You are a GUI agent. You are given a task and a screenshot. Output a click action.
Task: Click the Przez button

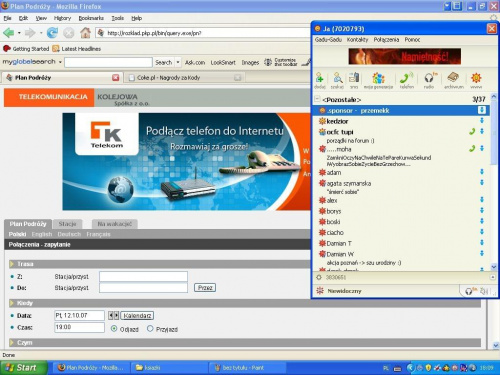205,288
